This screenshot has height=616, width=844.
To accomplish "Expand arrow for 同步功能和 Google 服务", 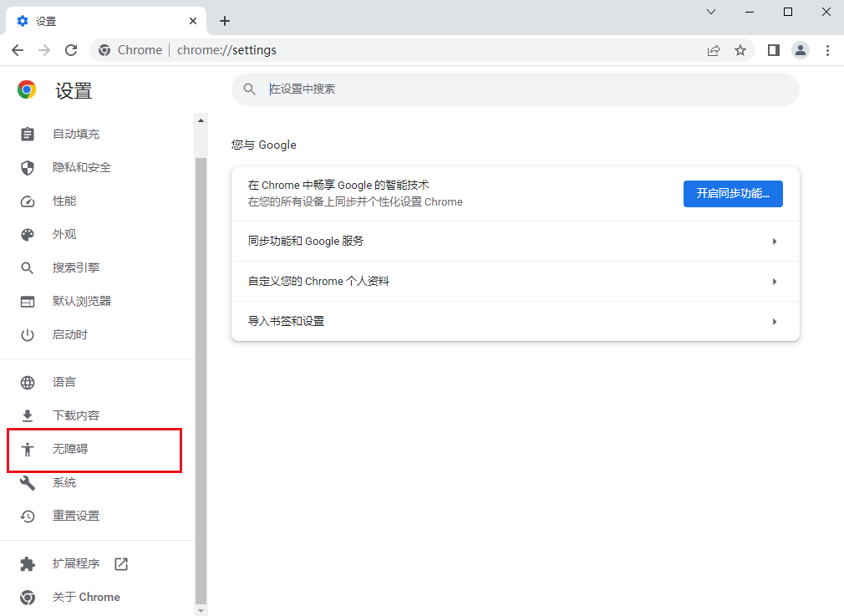I will [775, 242].
